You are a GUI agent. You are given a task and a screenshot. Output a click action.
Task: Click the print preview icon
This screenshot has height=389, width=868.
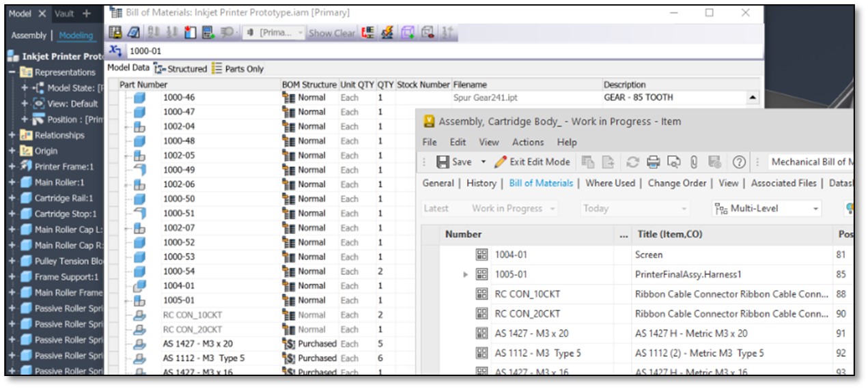[x=674, y=162]
